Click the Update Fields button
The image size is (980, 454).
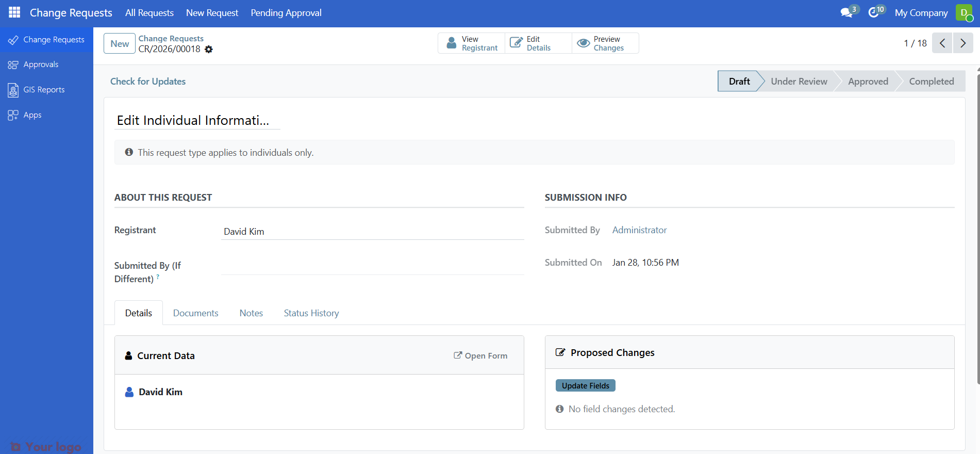(x=585, y=386)
